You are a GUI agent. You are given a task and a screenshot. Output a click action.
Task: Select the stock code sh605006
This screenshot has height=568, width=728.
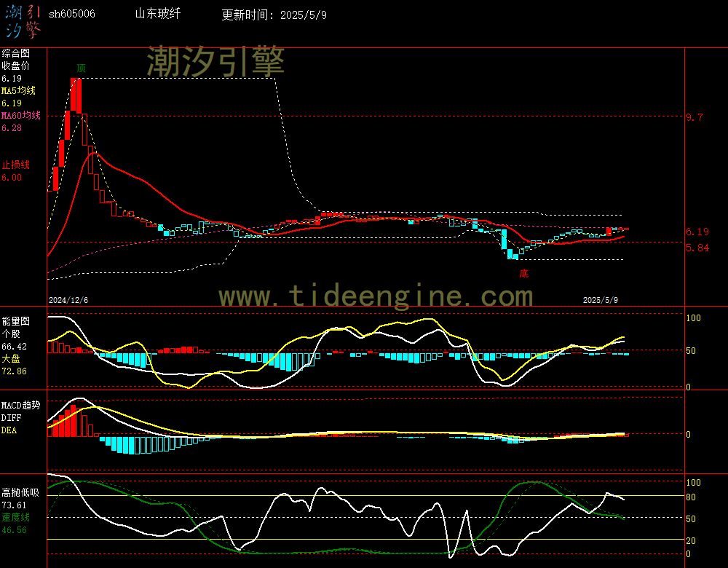click(x=72, y=14)
